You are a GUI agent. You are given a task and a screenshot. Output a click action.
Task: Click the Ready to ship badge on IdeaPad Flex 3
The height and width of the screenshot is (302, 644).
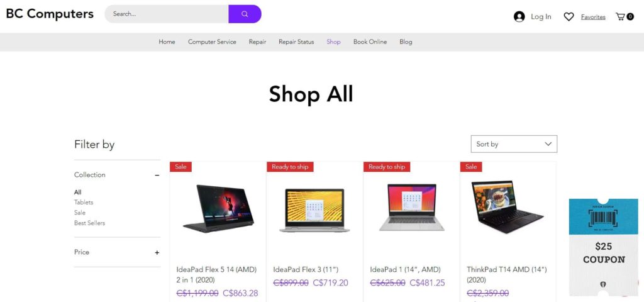coord(290,166)
